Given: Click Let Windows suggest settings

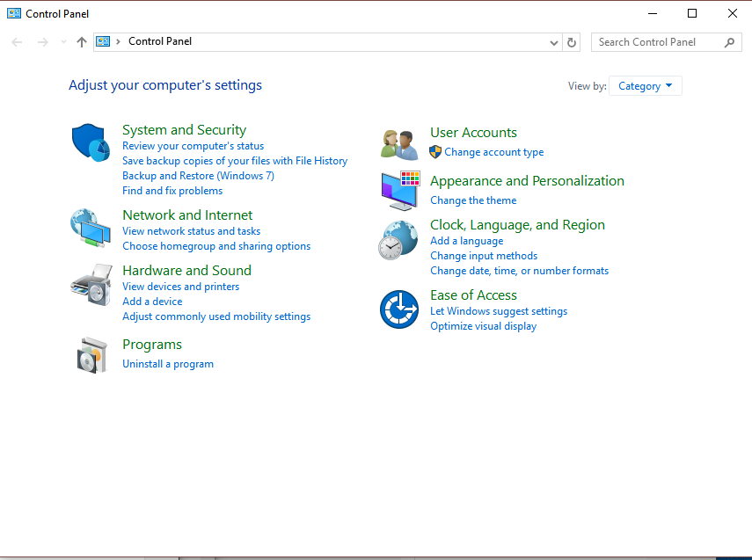Looking at the screenshot, I should pos(499,311).
